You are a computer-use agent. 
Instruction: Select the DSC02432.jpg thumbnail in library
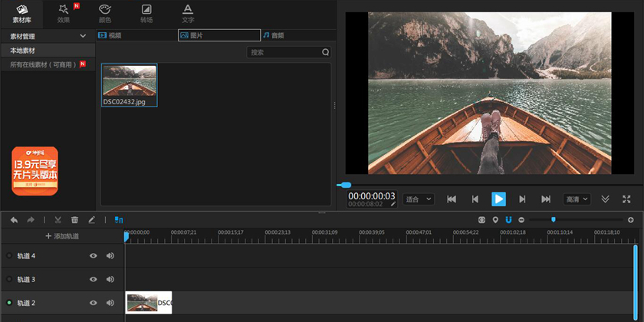coord(130,84)
